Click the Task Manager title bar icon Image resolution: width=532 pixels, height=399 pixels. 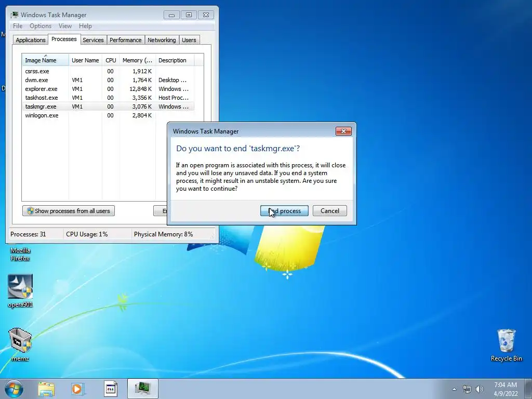click(x=14, y=15)
